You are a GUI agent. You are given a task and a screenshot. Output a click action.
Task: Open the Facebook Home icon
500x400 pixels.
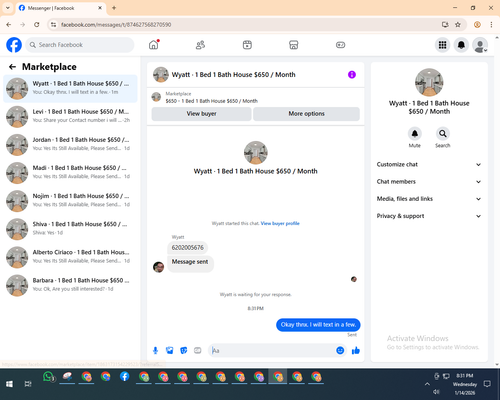pos(154,45)
